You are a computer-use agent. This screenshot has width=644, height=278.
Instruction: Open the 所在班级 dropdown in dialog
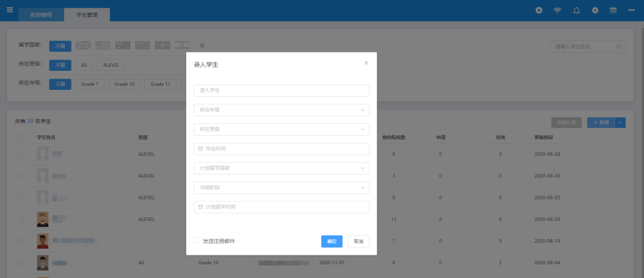[281, 129]
